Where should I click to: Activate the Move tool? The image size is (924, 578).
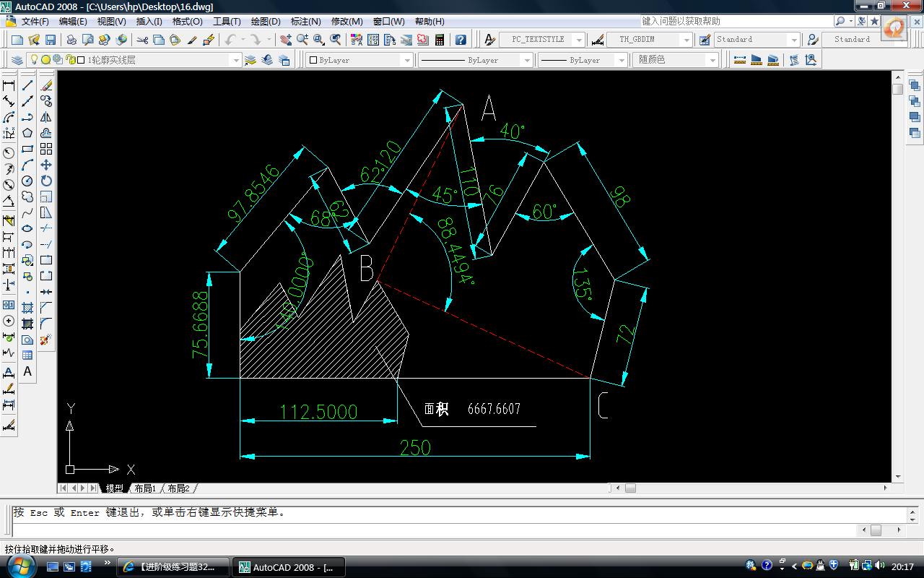tap(46, 165)
